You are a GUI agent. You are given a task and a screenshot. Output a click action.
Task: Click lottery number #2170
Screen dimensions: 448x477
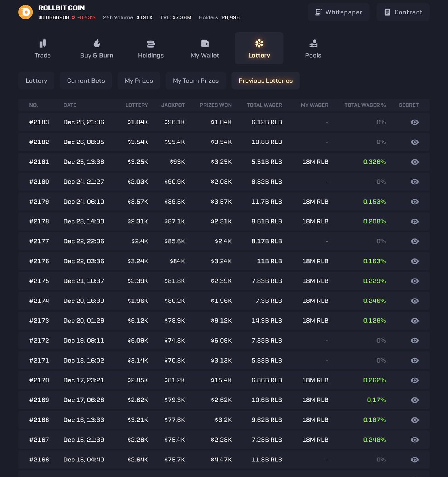point(39,380)
